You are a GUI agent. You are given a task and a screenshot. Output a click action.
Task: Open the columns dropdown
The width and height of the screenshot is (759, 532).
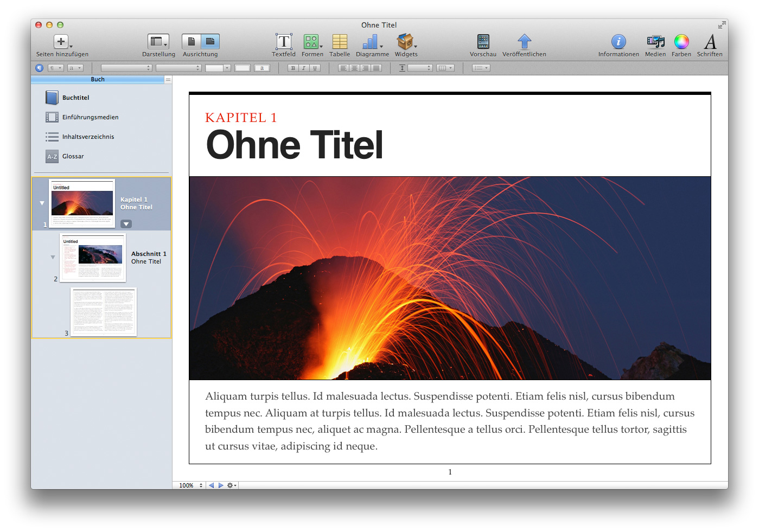[x=445, y=68]
